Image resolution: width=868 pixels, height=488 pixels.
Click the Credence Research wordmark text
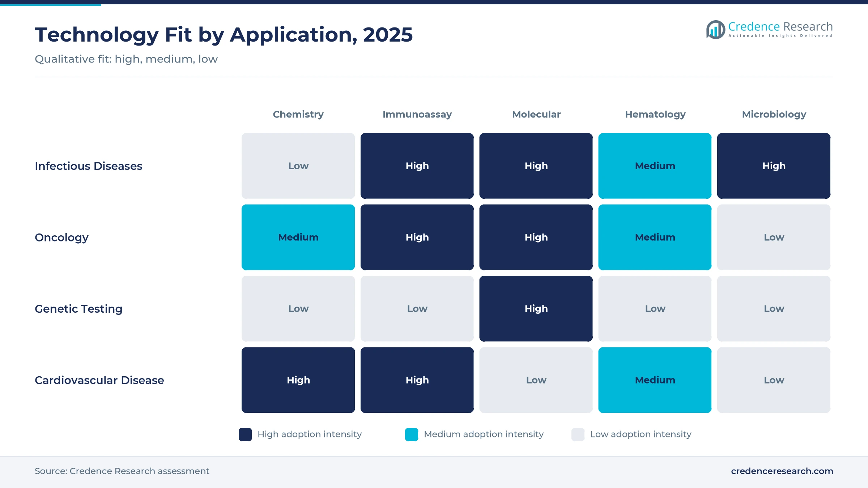pyautogui.click(x=780, y=27)
